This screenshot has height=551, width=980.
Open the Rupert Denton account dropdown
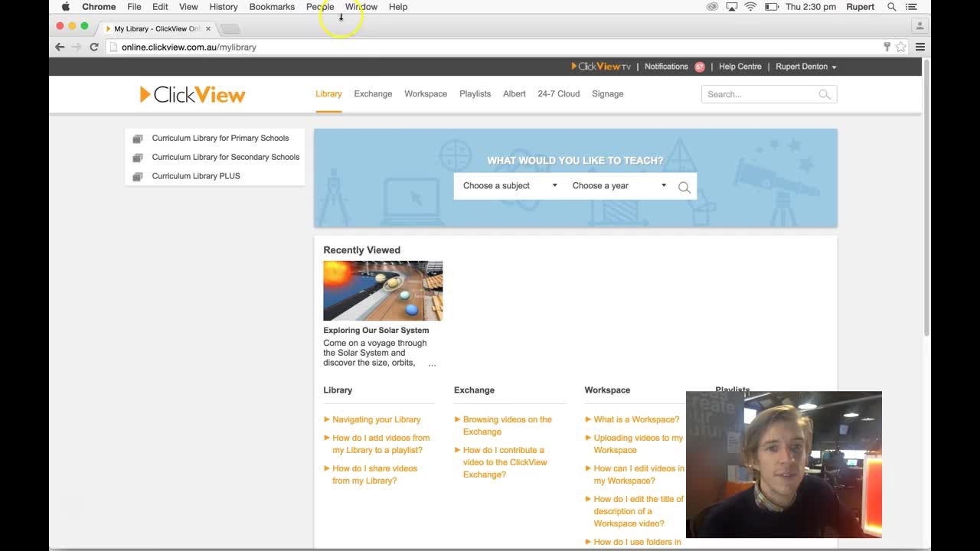805,67
